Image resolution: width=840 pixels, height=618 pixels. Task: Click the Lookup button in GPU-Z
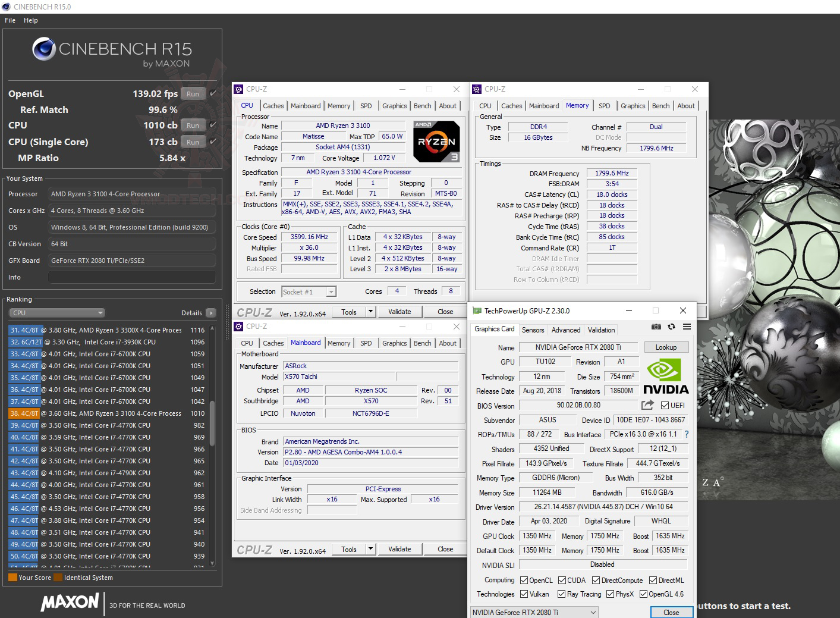click(x=666, y=347)
